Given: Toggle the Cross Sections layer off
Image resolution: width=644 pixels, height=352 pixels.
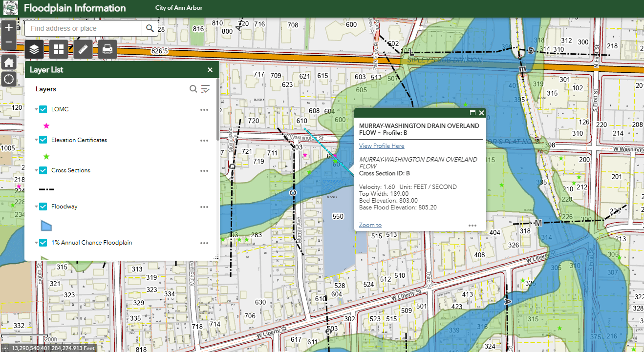Looking at the screenshot, I should pyautogui.click(x=43, y=170).
